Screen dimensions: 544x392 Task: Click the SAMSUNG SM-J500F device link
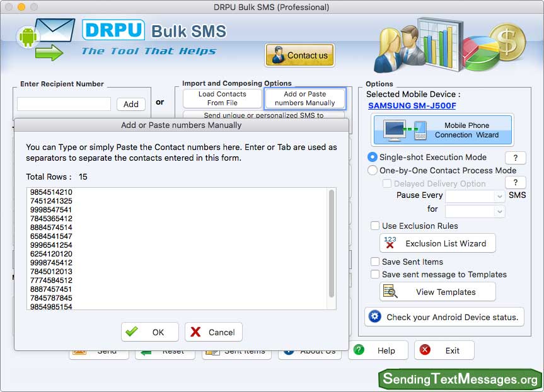(x=412, y=106)
